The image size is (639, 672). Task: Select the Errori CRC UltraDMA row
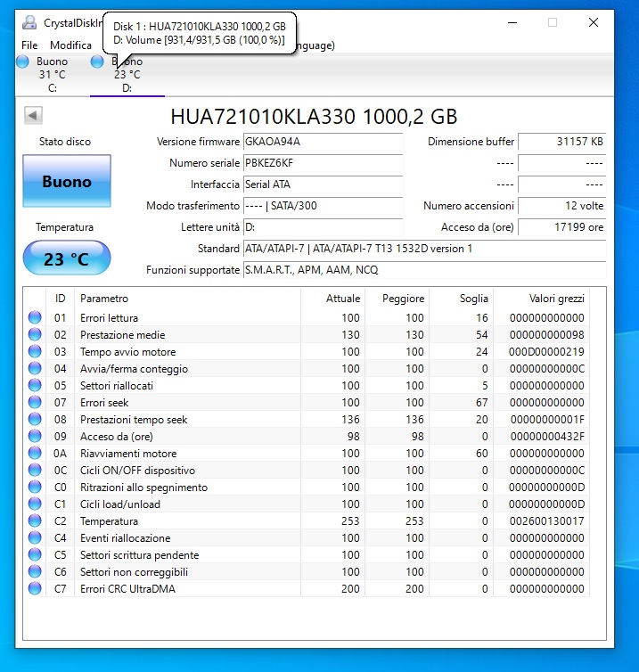[x=307, y=588]
